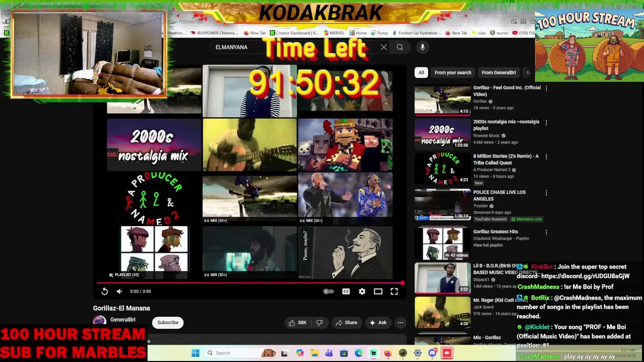Select end-screen 'Pause, maybe?' mix thumbnail
The image size is (644, 362).
click(345, 252)
